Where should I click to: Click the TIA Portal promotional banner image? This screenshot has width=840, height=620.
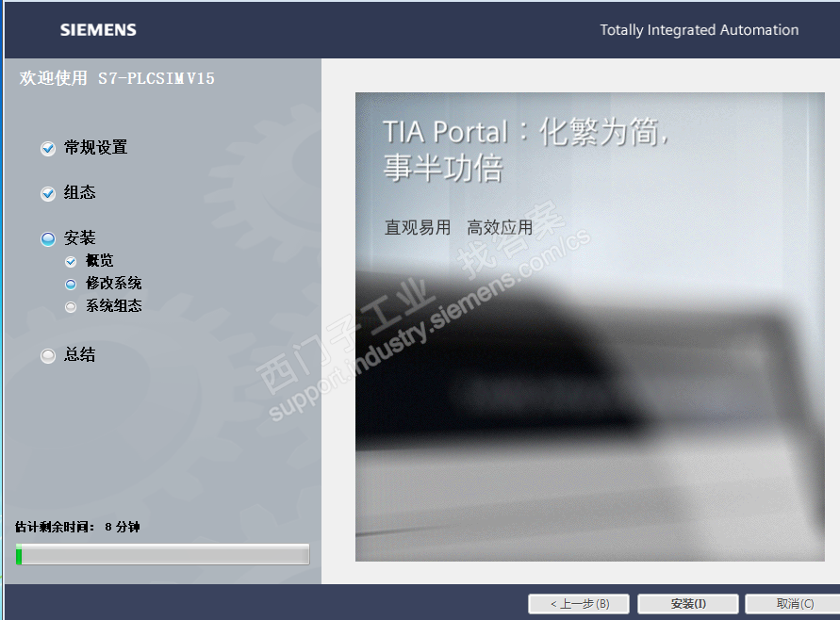pyautogui.click(x=590, y=327)
